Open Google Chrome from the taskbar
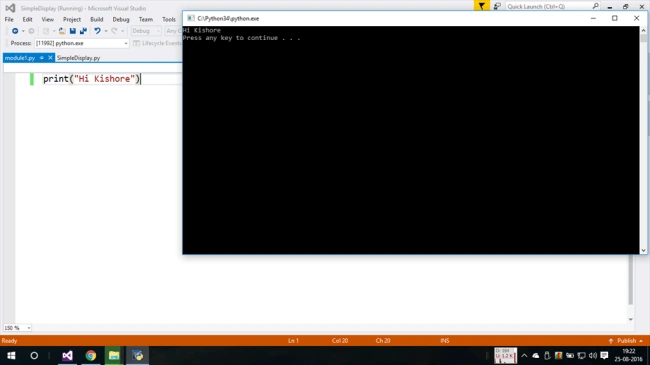 (91, 355)
